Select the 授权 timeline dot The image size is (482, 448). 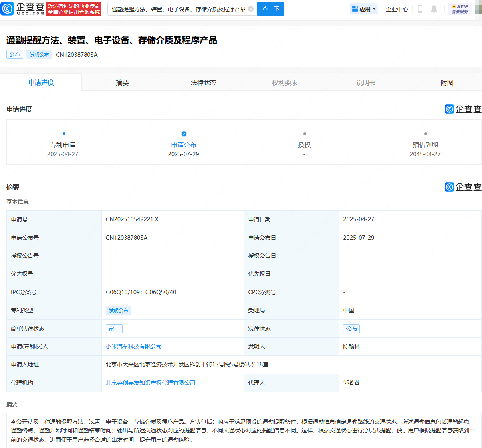[x=305, y=133]
